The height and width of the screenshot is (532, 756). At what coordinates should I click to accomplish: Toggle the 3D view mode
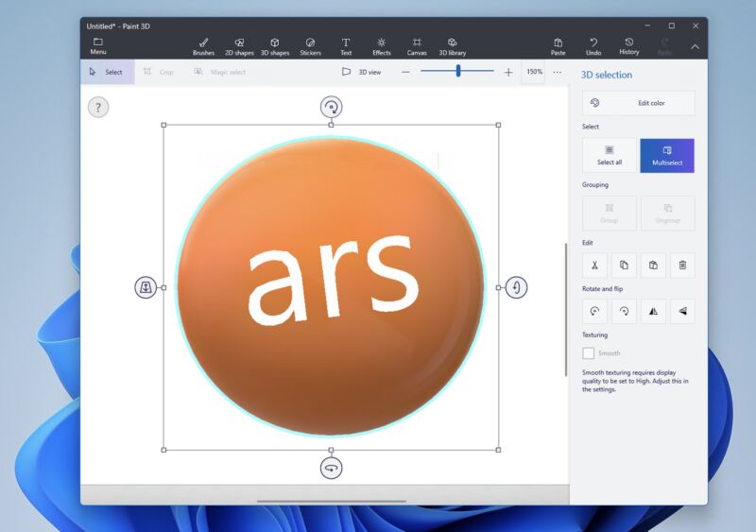pos(361,72)
